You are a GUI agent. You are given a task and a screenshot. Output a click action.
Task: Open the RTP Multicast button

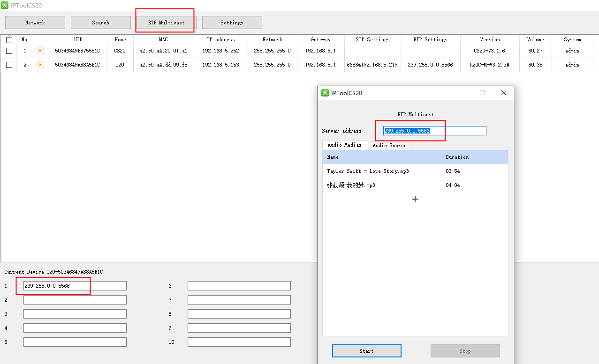[x=167, y=22]
